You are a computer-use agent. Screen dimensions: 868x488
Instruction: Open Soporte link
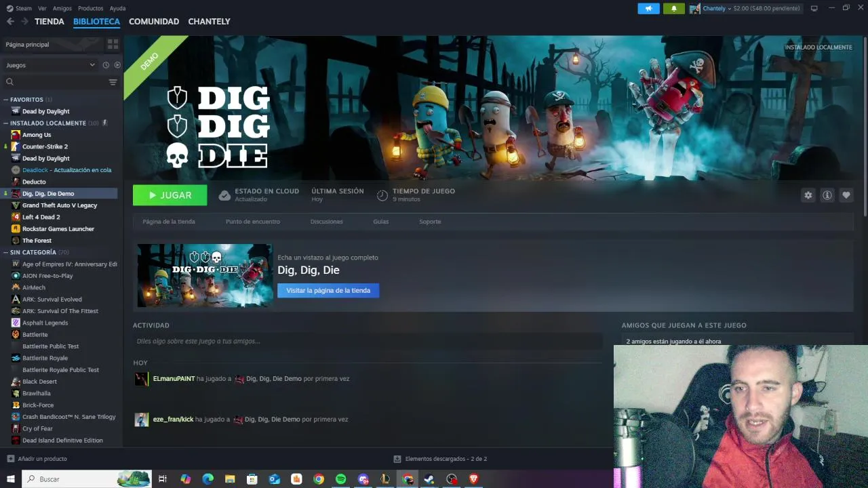[x=430, y=222]
